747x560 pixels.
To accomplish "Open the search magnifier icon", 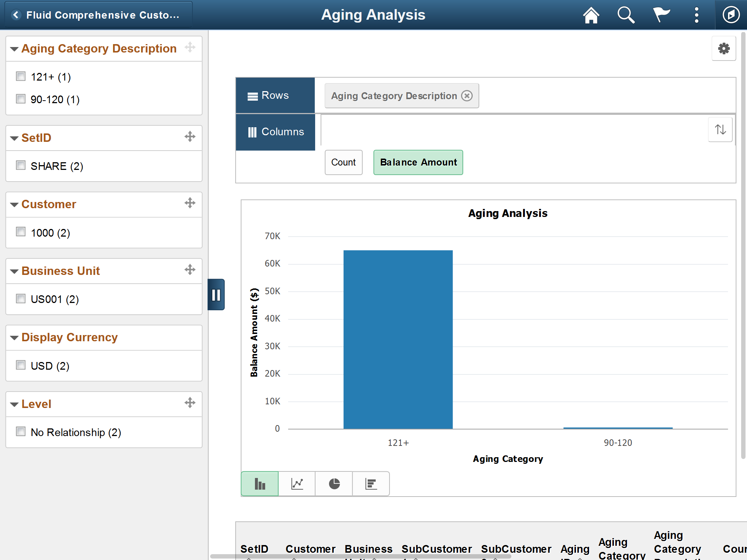I will pyautogui.click(x=626, y=15).
